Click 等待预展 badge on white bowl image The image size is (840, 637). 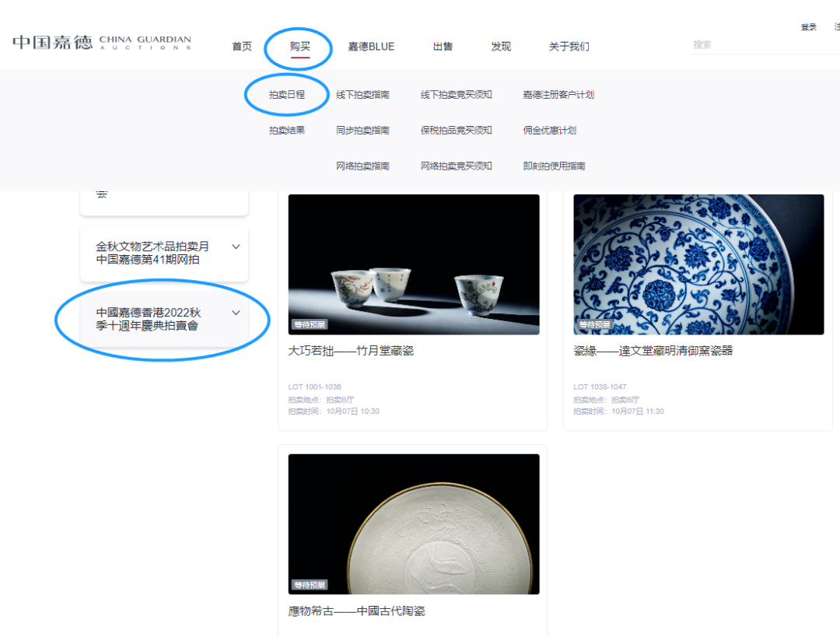310,584
